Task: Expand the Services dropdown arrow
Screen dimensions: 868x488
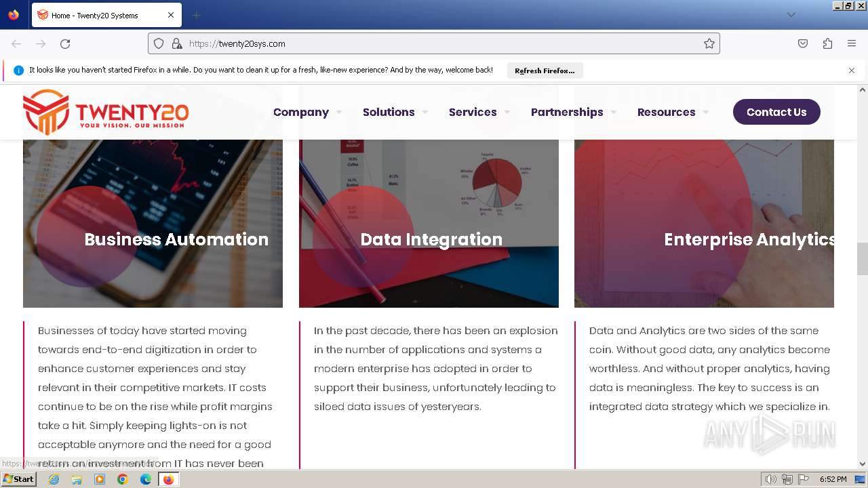Action: (x=507, y=113)
